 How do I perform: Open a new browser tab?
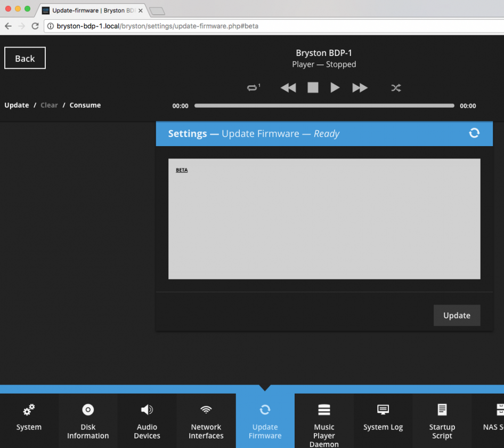click(157, 11)
